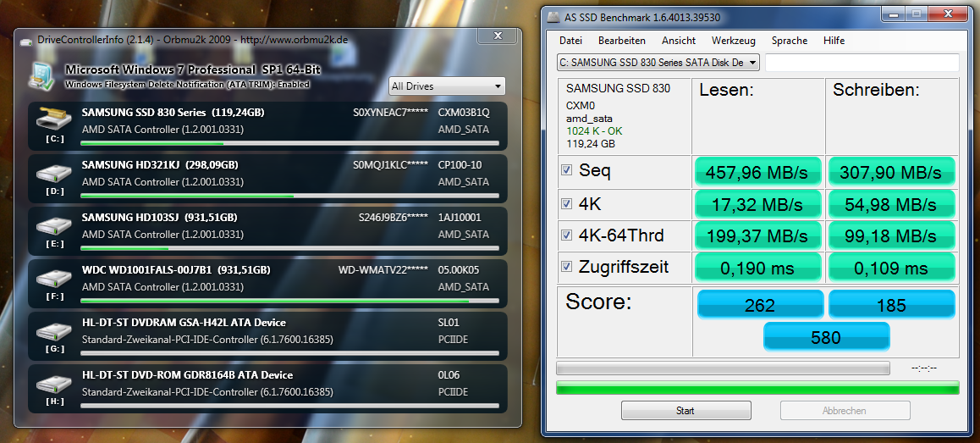Click the F: drive icon for WDC WD1001FALS
The height and width of the screenshot is (443, 980).
coord(55,278)
